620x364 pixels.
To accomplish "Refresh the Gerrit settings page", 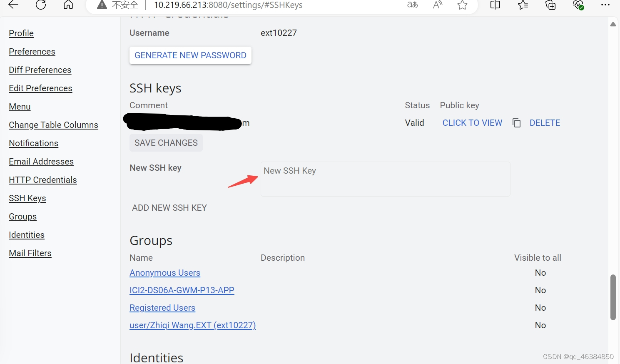I will [x=40, y=5].
